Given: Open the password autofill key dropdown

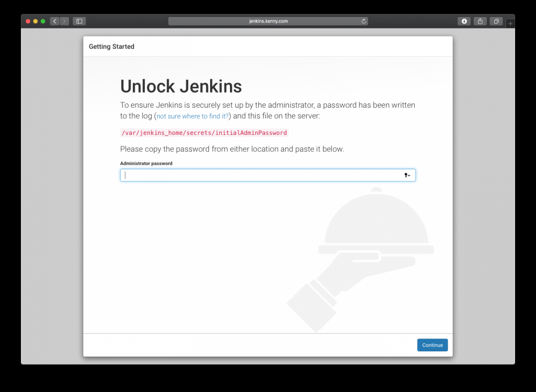Looking at the screenshot, I should coord(407,175).
